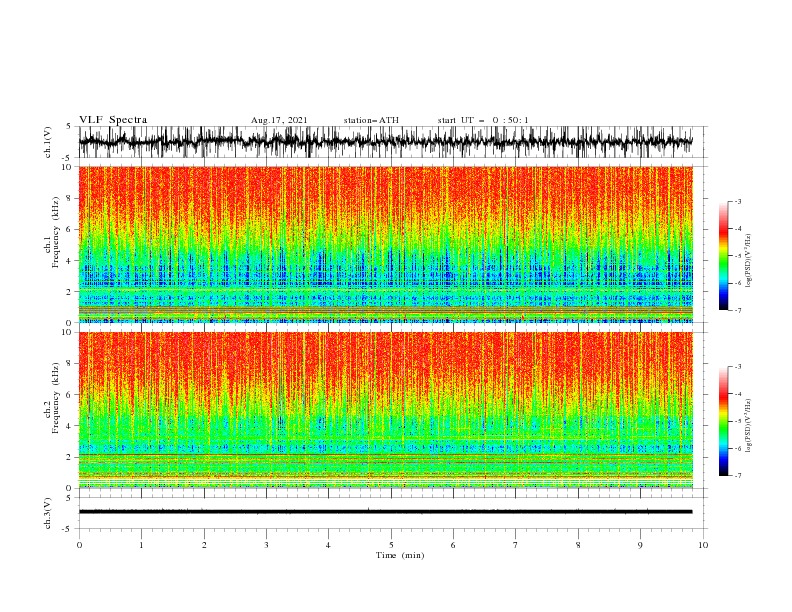The width and height of the screenshot is (792, 612).
Task: Click inside the ch.1 spectrogram panel
Action: [386, 244]
